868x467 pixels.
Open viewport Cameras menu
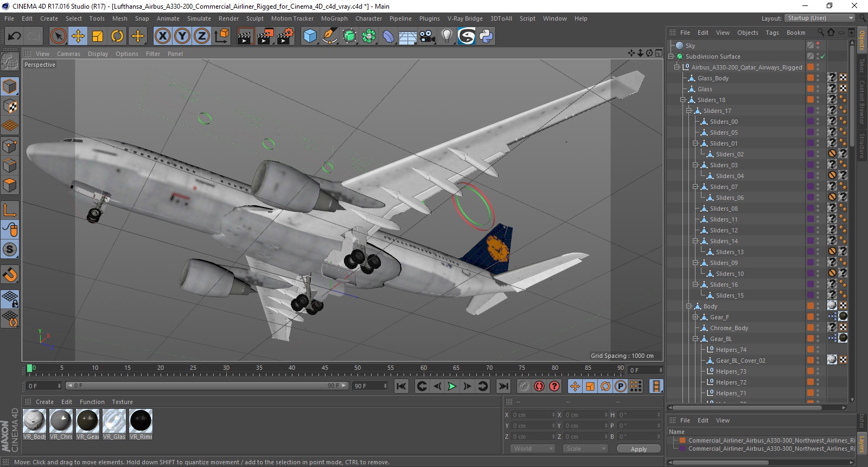click(68, 54)
